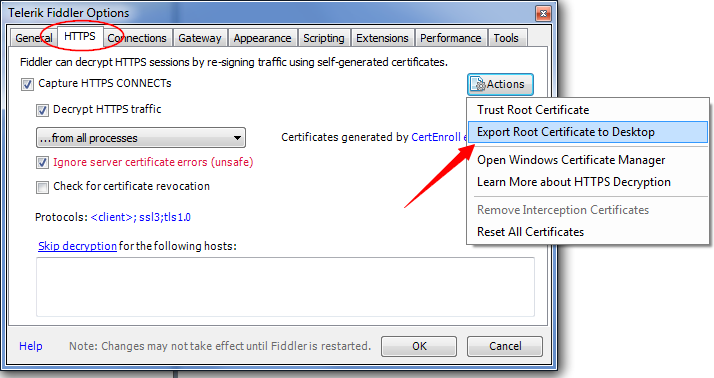Viewport: 714px width, 378px height.
Task: Click the Cancel button
Action: (505, 347)
